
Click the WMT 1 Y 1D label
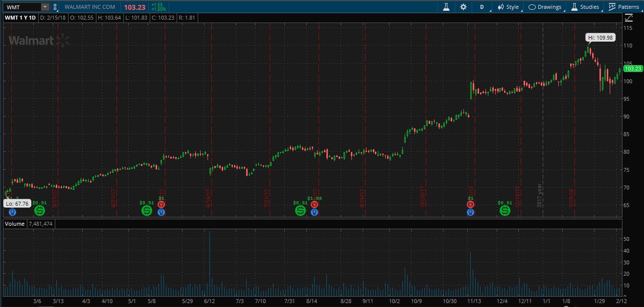point(21,18)
